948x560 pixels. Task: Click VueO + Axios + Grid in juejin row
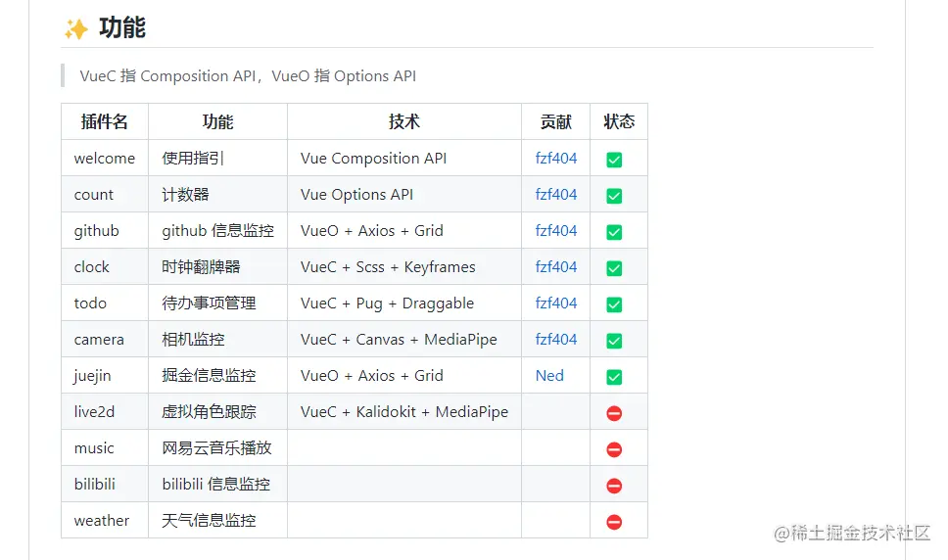click(x=404, y=376)
